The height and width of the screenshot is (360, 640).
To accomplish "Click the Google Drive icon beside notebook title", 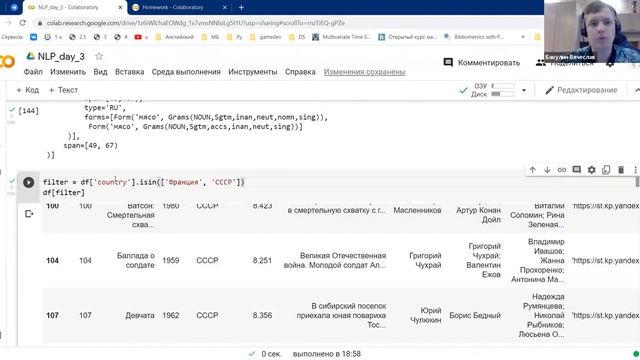I will click(x=31, y=56).
